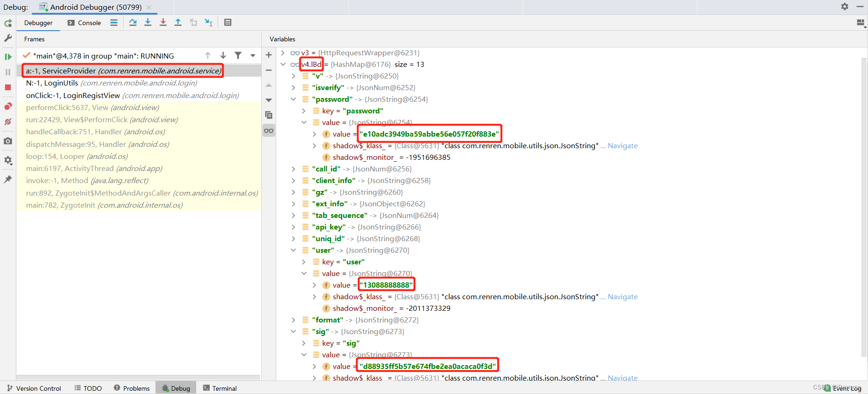Image resolution: width=868 pixels, height=394 pixels.
Task: Remove watch with the minus icon
Action: [269, 70]
